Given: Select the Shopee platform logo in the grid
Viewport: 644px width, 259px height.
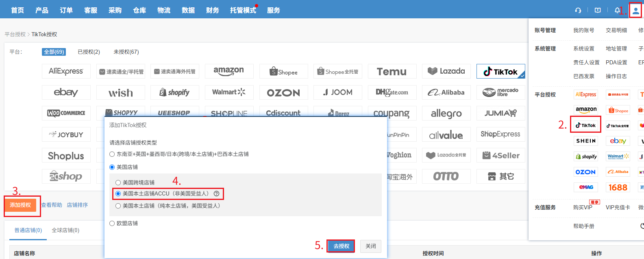Looking at the screenshot, I should click(x=283, y=71).
